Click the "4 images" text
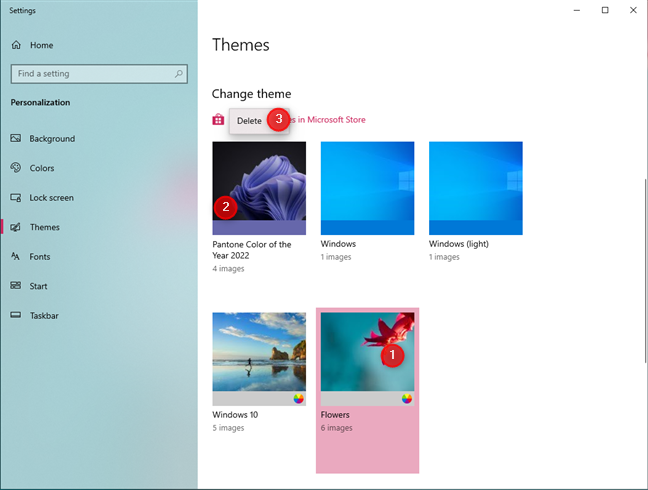This screenshot has width=648, height=490. point(228,269)
